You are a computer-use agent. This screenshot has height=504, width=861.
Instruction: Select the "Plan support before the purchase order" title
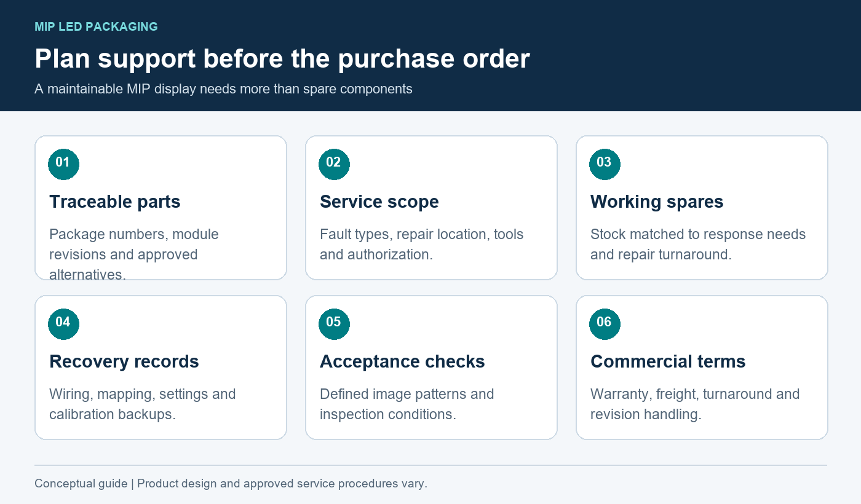pyautogui.click(x=282, y=59)
